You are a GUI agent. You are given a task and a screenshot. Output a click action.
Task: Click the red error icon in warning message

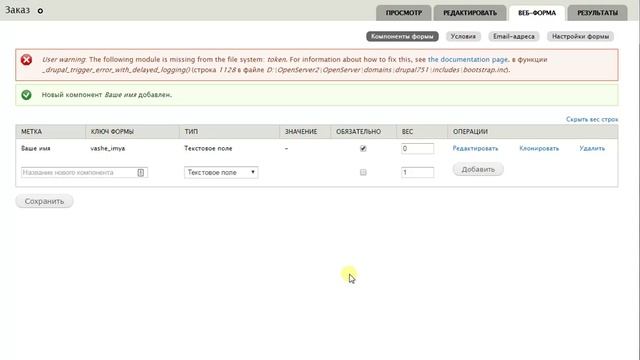pos(27,60)
